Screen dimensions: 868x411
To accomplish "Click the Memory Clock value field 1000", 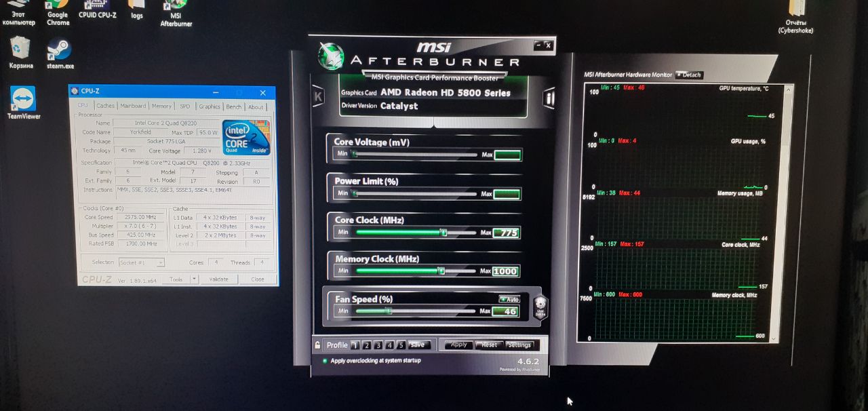I will click(507, 271).
